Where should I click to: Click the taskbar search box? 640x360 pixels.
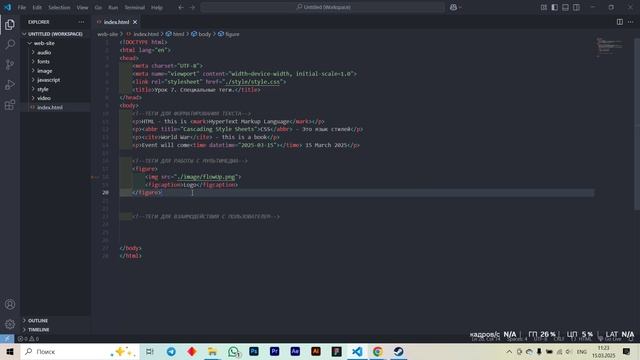pos(79,351)
